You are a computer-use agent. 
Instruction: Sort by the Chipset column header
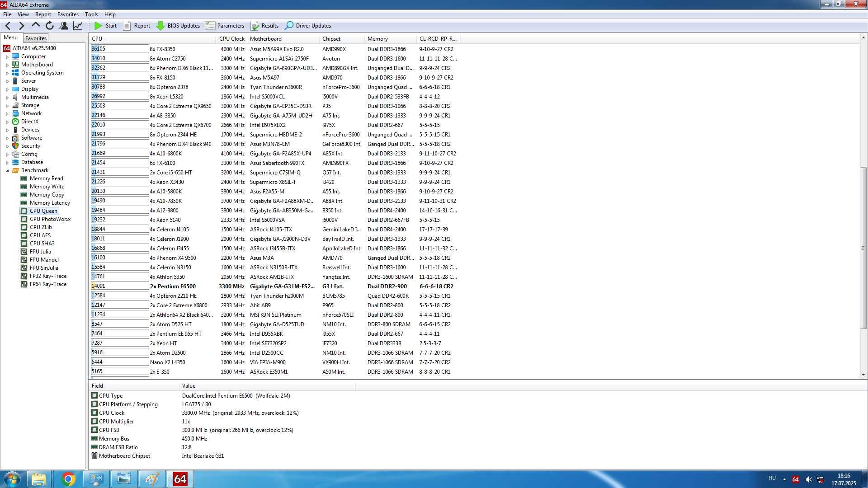click(x=342, y=39)
